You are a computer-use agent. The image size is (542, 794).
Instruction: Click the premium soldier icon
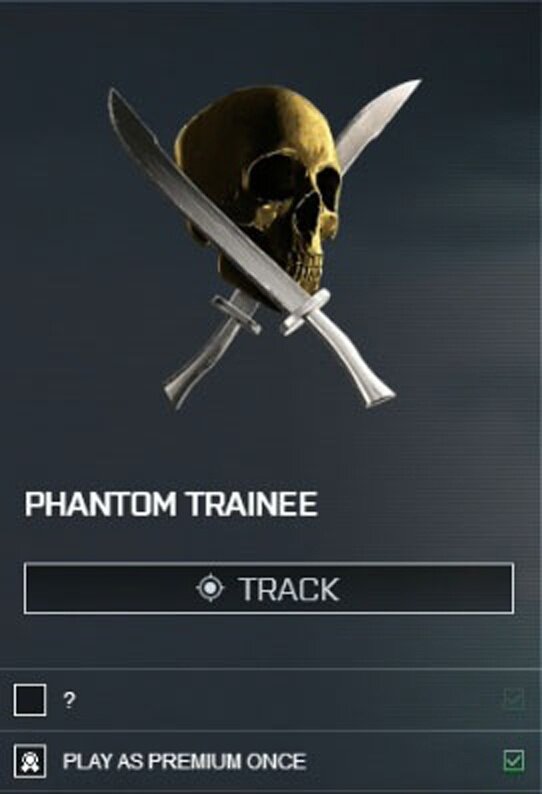[30, 761]
